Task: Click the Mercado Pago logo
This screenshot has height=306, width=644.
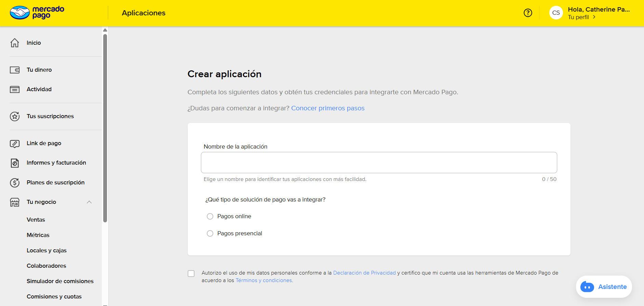Action: [37, 13]
